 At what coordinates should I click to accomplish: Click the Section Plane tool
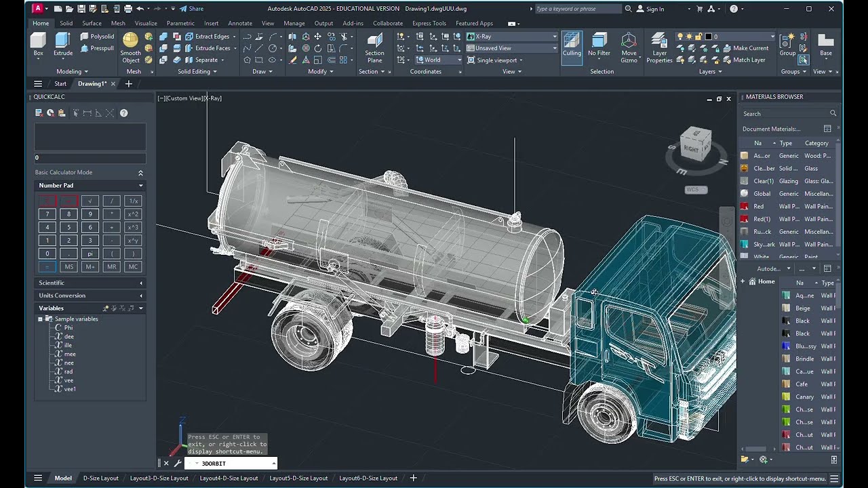tap(374, 47)
